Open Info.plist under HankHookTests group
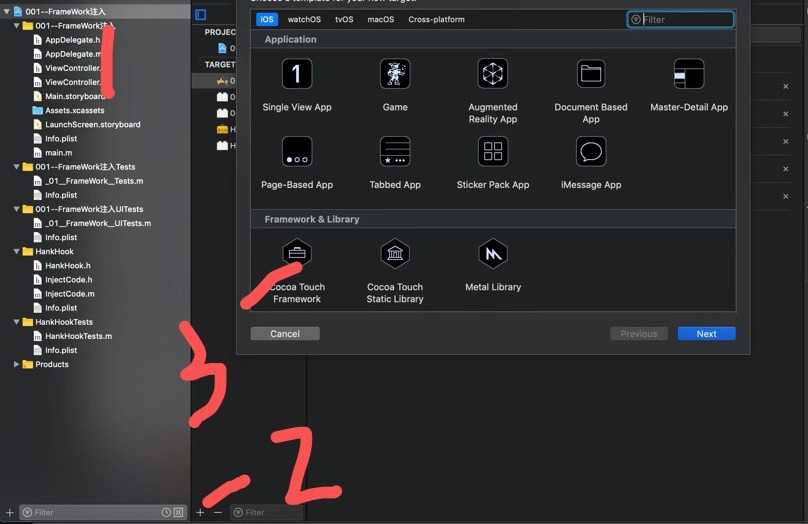 [x=55, y=350]
